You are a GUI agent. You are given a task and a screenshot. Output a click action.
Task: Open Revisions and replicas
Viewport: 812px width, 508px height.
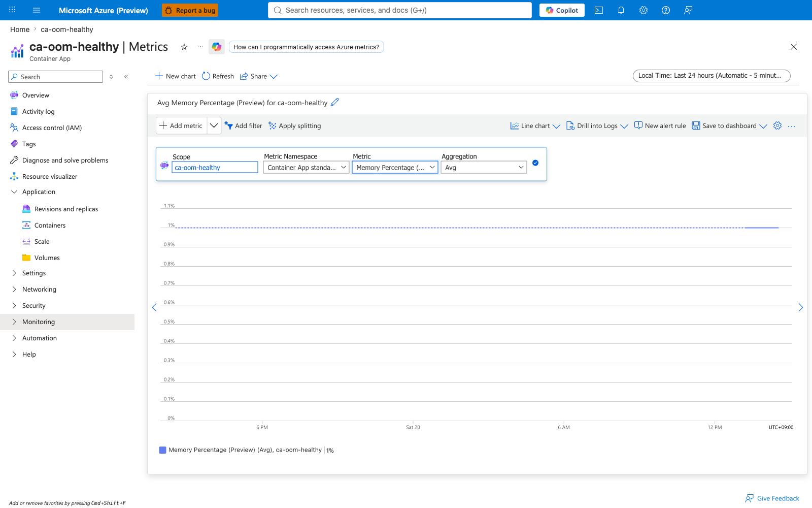(x=67, y=209)
